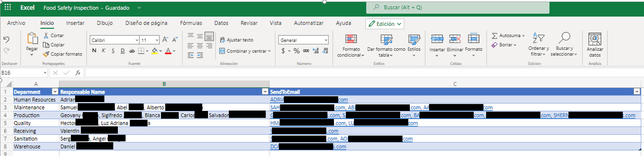The width and height of the screenshot is (644, 156).
Task: Decrease the cell indent
Action: point(191,55)
